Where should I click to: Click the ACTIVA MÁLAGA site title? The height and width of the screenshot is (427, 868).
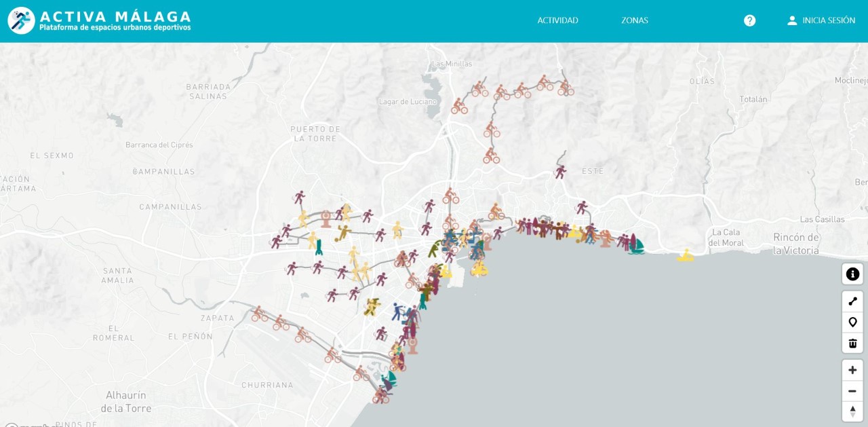coord(115,16)
